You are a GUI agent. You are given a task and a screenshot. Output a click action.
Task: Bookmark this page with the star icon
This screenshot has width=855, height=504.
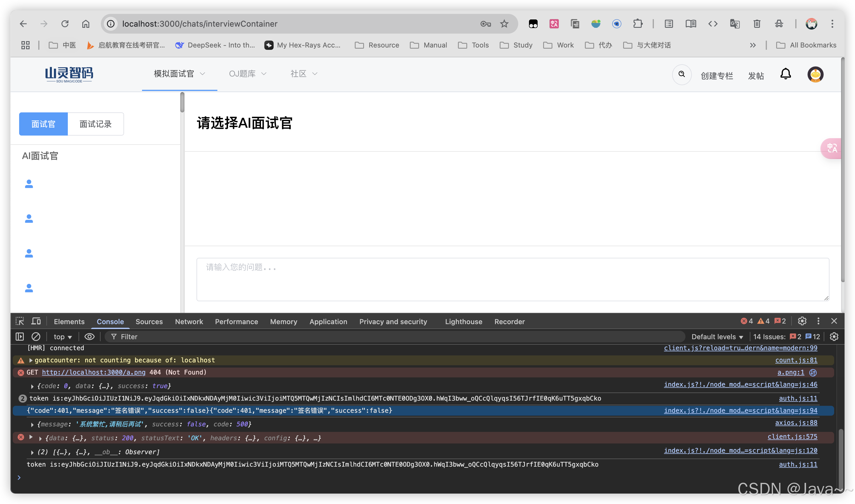504,24
